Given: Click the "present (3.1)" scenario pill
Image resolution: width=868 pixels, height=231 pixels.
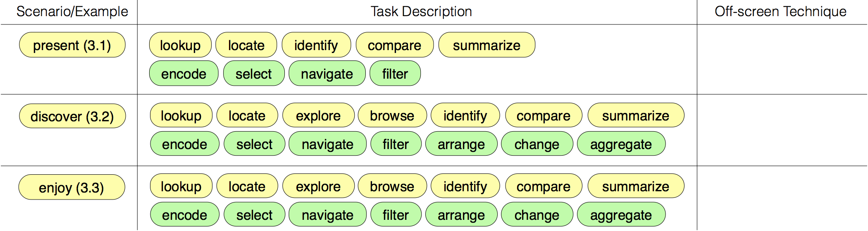Looking at the screenshot, I should click(72, 45).
